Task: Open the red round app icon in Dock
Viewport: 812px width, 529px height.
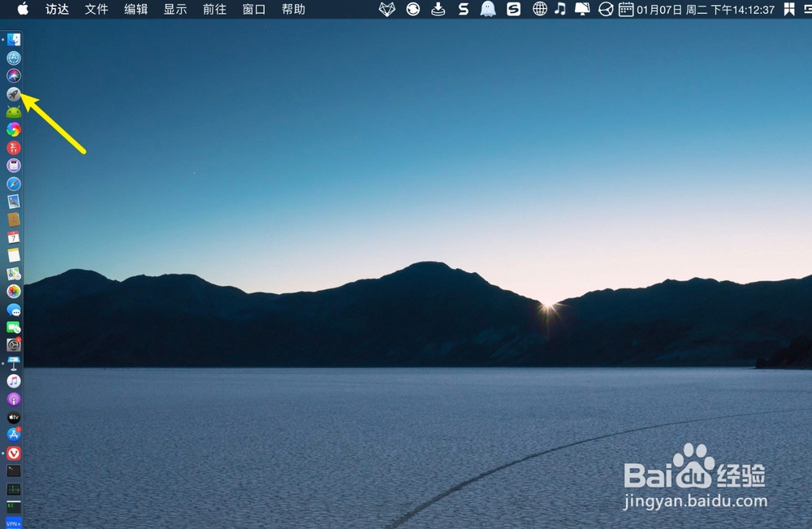Action: [14, 148]
